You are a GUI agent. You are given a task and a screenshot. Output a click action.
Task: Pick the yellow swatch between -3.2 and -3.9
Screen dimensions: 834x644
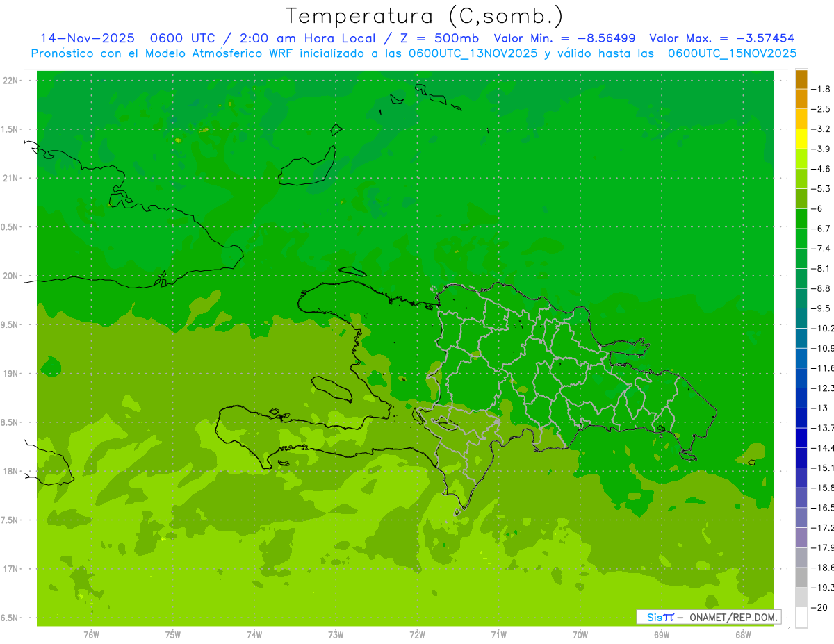(801, 139)
